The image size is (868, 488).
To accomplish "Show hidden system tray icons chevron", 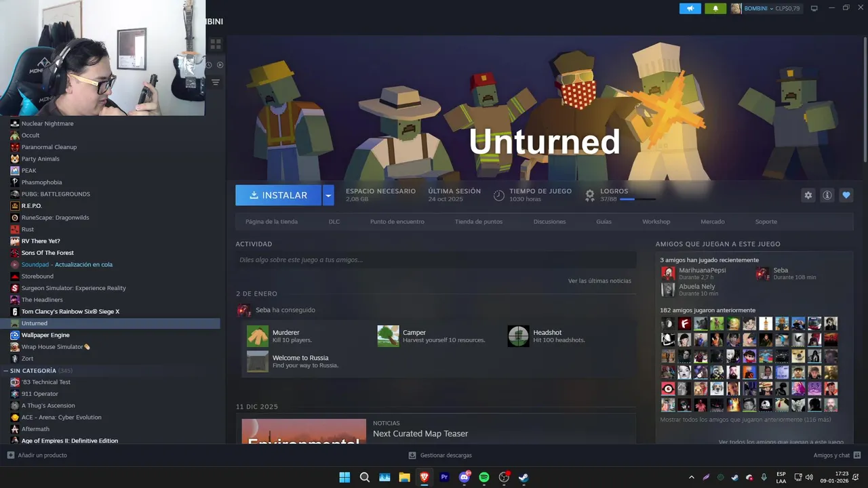I will click(691, 477).
